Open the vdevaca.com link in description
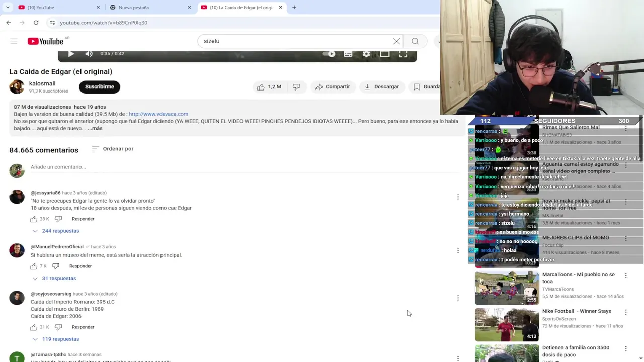The width and height of the screenshot is (644, 362). (158, 114)
